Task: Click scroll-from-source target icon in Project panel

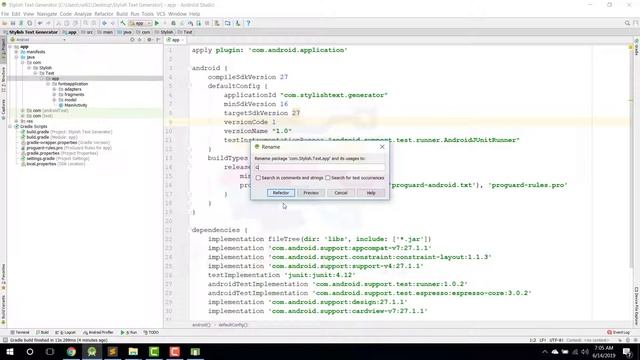Action: click(132, 40)
